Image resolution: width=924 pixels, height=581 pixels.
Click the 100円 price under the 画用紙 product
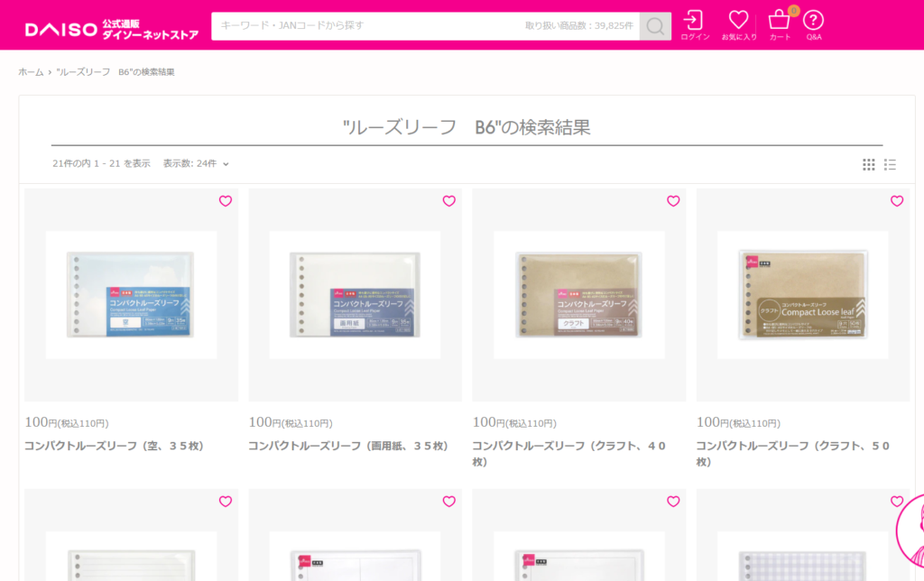tap(291, 422)
